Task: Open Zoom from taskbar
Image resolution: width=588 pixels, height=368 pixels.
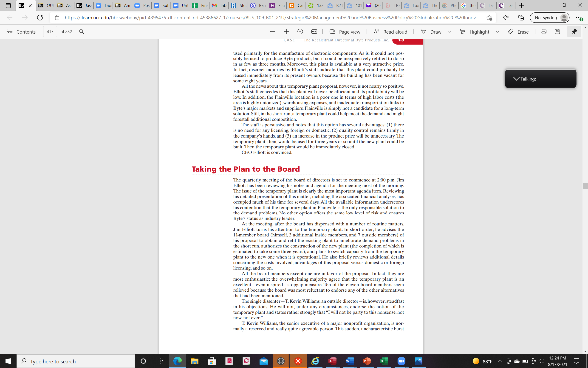Action: click(401, 361)
